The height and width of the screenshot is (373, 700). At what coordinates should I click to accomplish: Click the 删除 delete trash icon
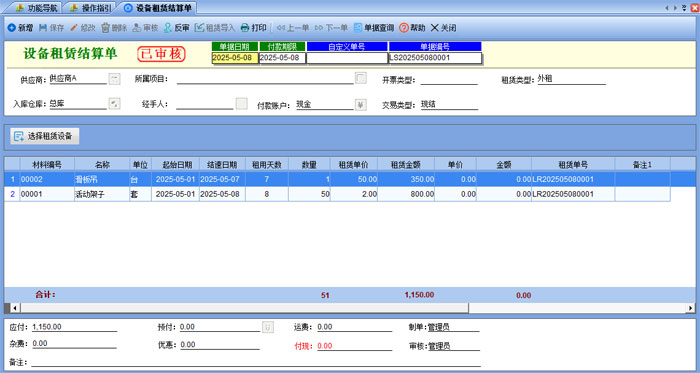pyautogui.click(x=105, y=28)
